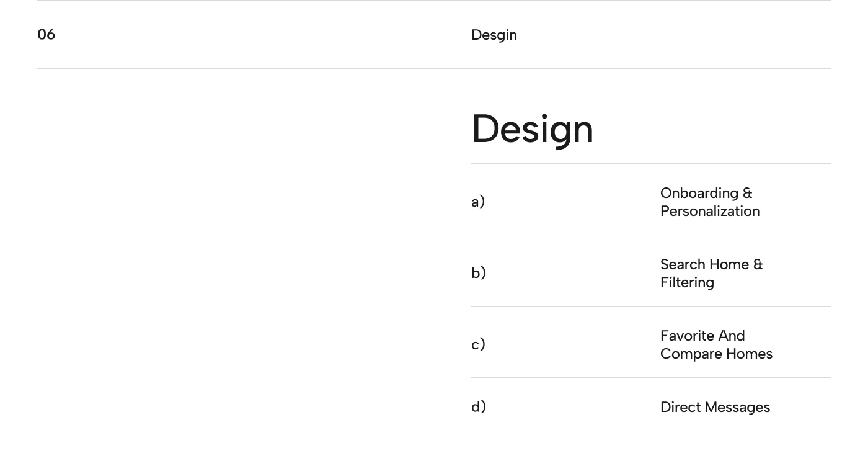
Task: Click the word Home after Search
Action: coord(728,264)
